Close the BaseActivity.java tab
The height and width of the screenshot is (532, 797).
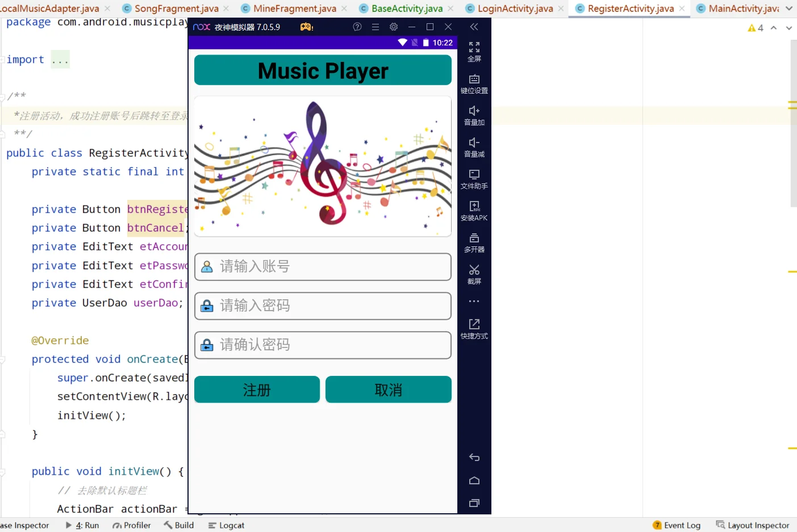450,9
